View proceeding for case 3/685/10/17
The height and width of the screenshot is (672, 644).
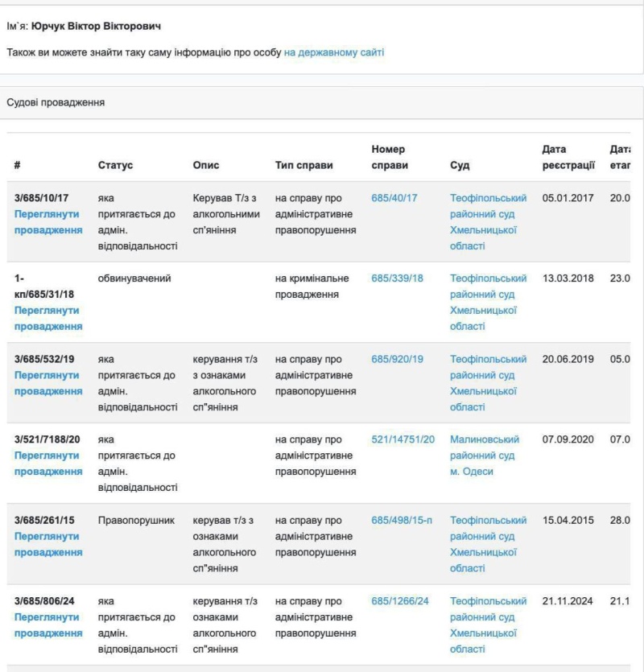[48, 222]
